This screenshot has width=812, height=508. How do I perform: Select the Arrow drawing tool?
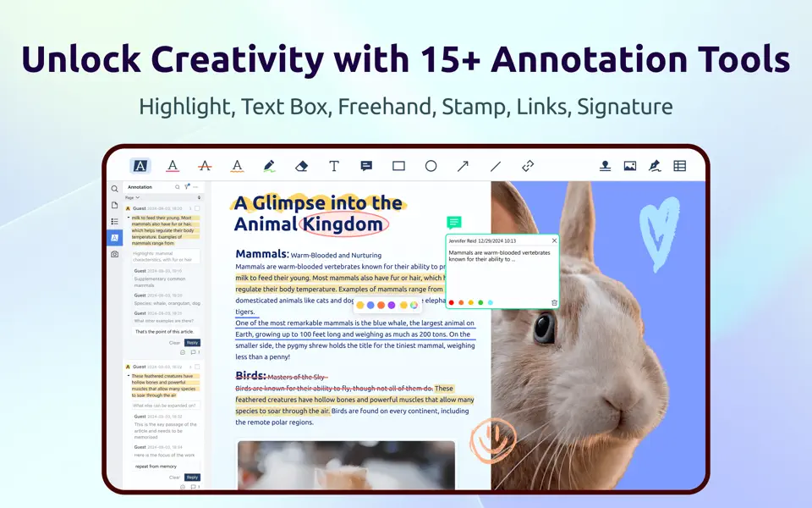coord(463,166)
